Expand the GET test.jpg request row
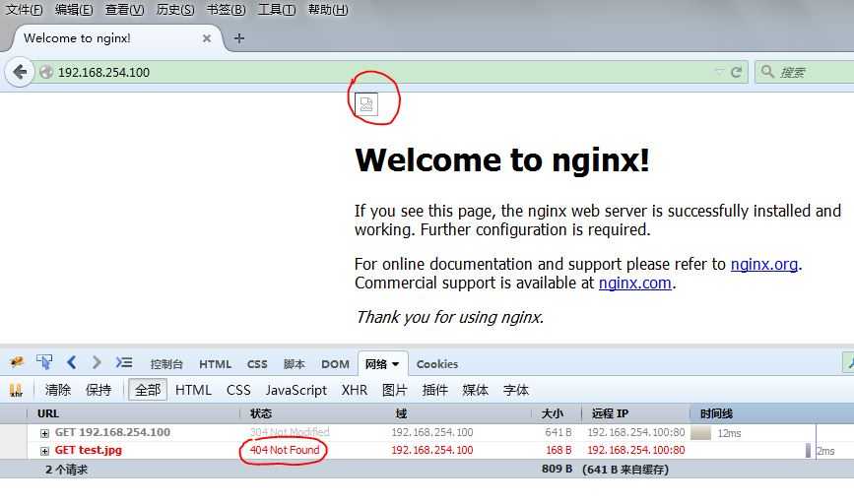This screenshot has height=504, width=854. tap(44, 451)
